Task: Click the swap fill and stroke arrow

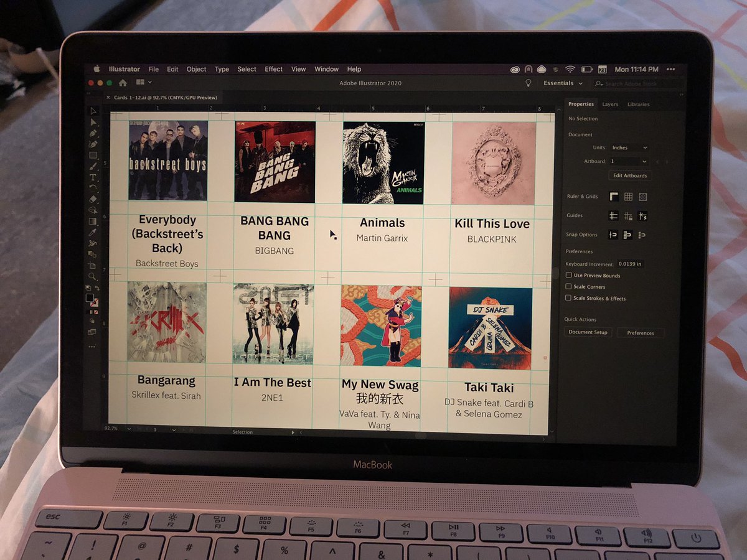Action: pyautogui.click(x=96, y=288)
